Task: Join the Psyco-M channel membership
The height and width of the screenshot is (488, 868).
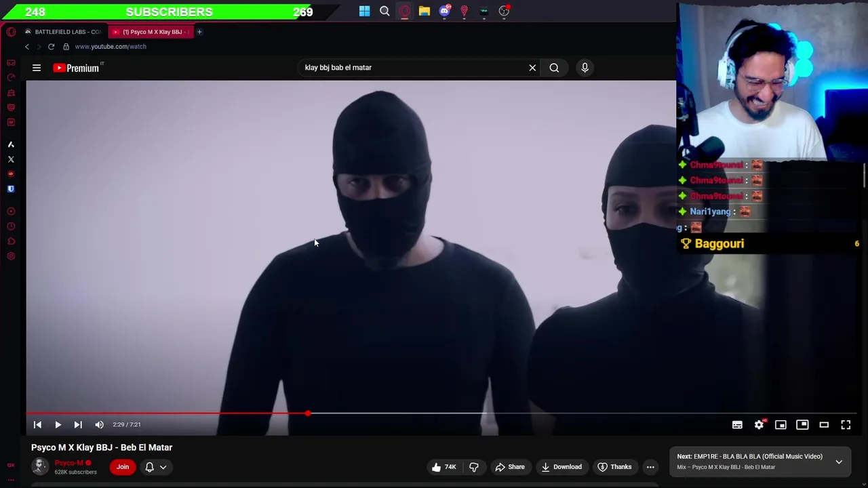Action: [x=123, y=467]
